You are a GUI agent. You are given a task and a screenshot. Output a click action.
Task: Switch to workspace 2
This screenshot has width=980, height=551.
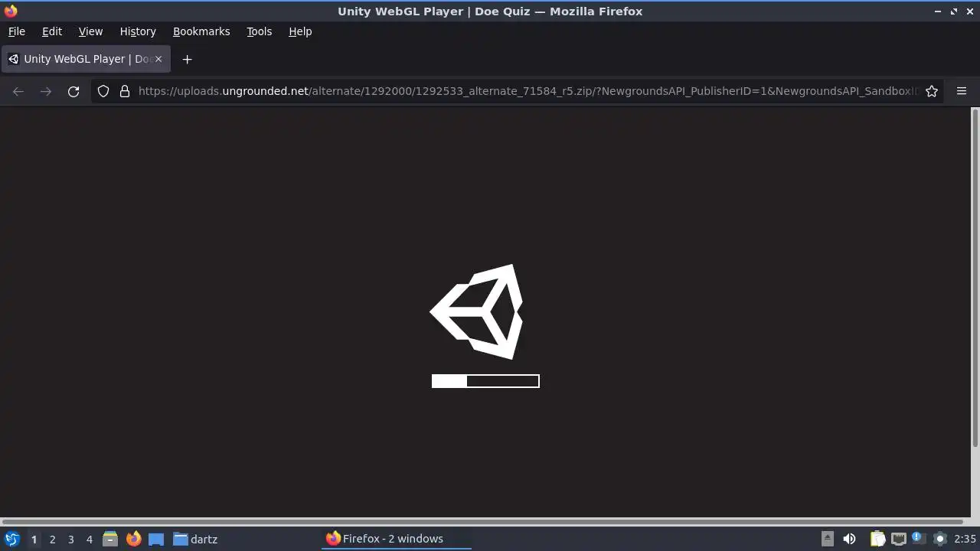pos(52,539)
